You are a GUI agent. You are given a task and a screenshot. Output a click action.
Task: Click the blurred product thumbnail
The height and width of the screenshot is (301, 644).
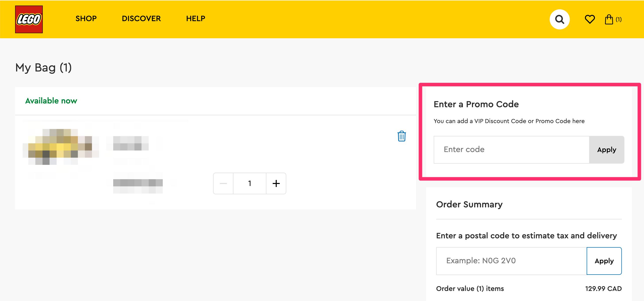[61, 147]
